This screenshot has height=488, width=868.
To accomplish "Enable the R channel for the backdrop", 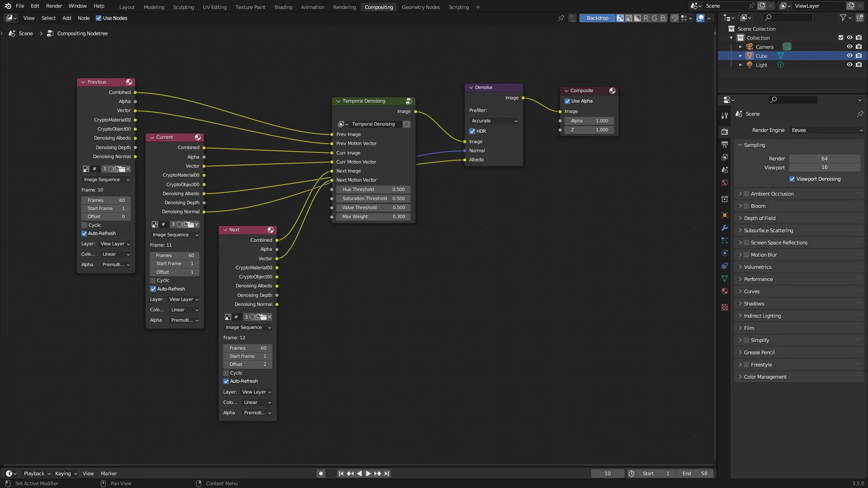I will pyautogui.click(x=646, y=18).
